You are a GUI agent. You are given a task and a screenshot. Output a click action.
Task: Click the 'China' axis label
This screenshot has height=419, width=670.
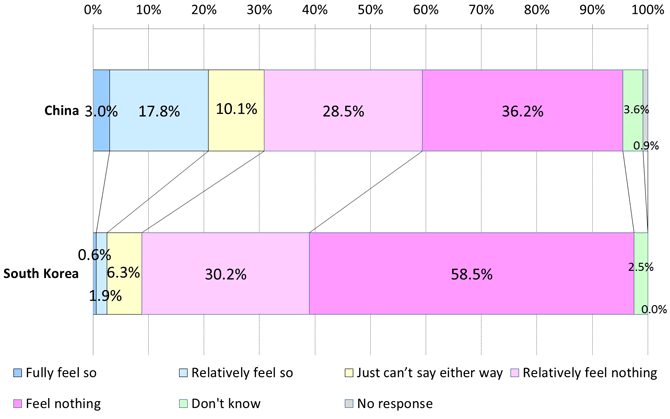click(x=62, y=111)
